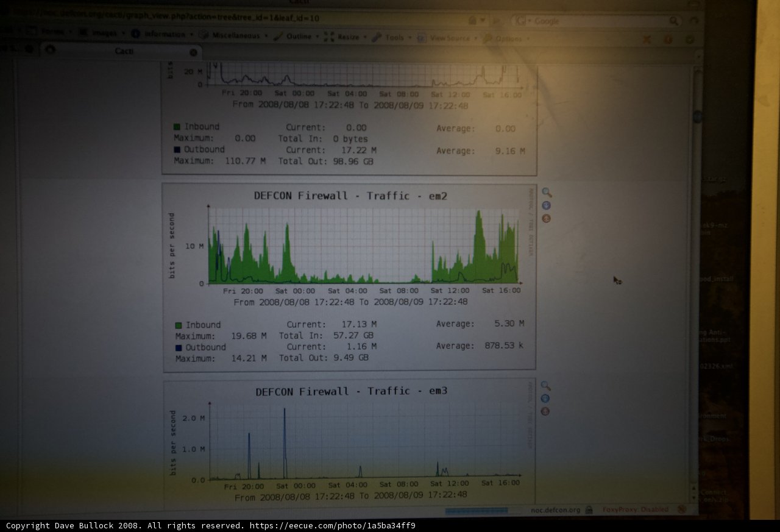This screenshot has width=780, height=532.
Task: Click the orange warning icon on developer toolbar
Action: point(668,39)
